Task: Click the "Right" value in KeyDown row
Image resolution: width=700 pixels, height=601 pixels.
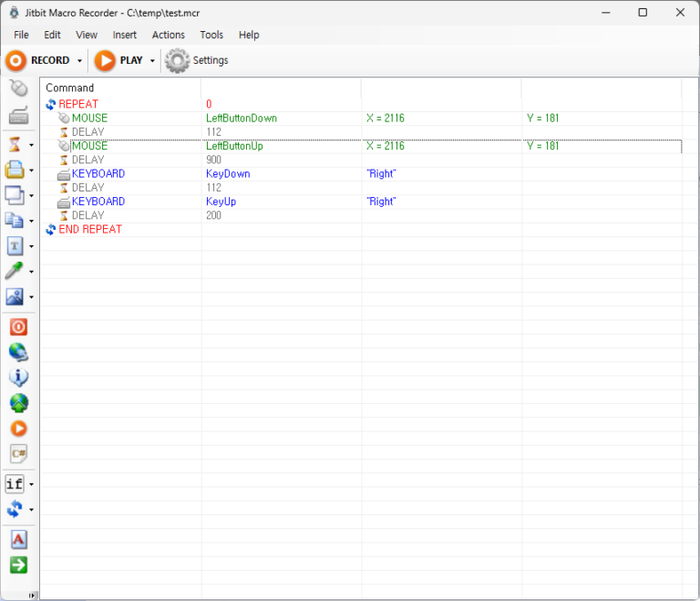Action: click(x=381, y=174)
